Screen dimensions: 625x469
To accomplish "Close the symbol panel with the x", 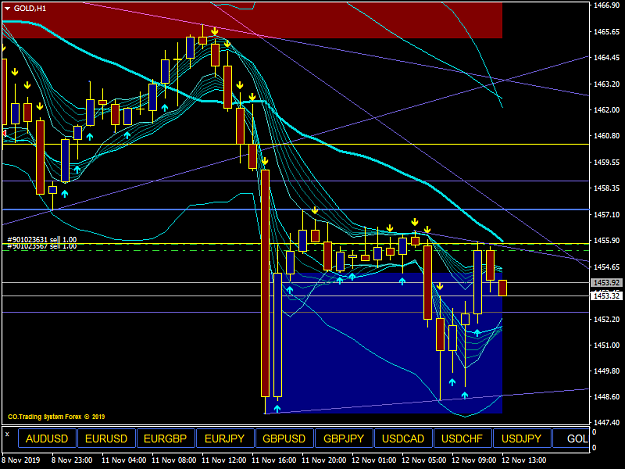I will (7, 434).
